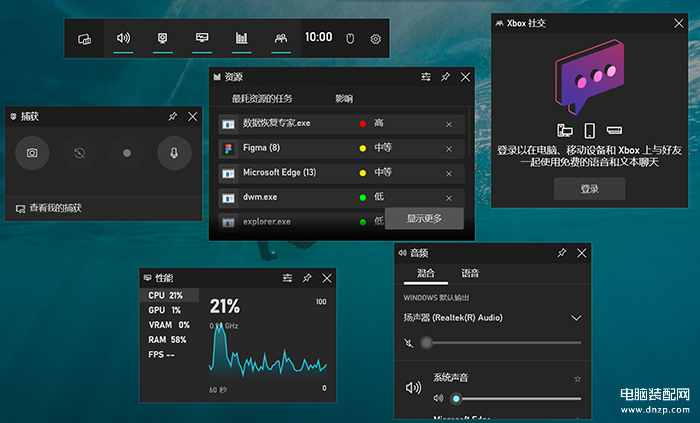End the Figma (8) task with X

coord(449,149)
